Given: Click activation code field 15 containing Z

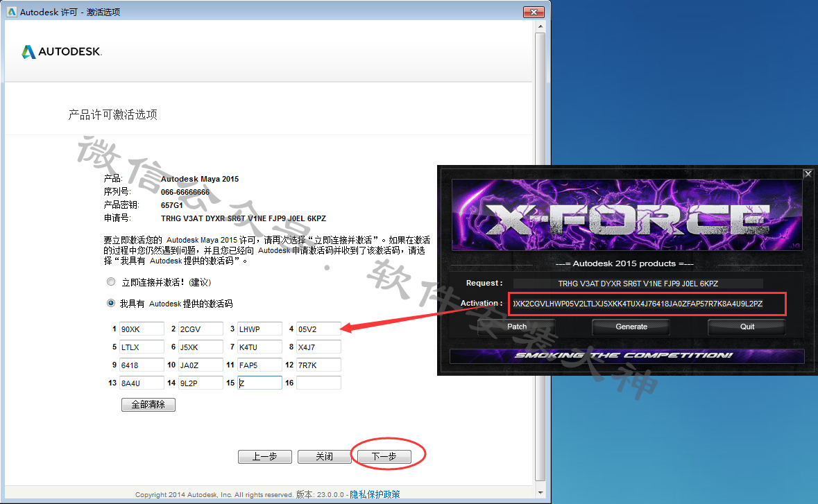Looking at the screenshot, I should [259, 383].
